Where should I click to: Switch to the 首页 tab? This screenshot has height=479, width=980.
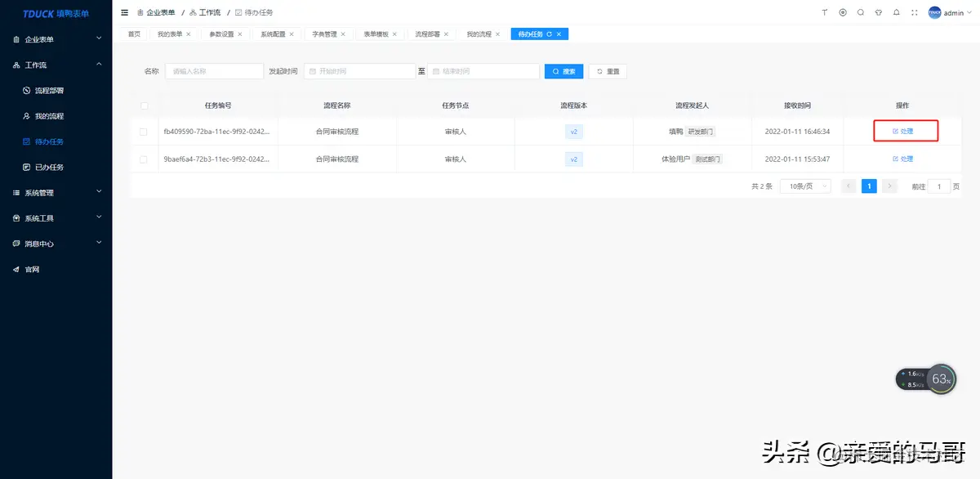tap(133, 34)
